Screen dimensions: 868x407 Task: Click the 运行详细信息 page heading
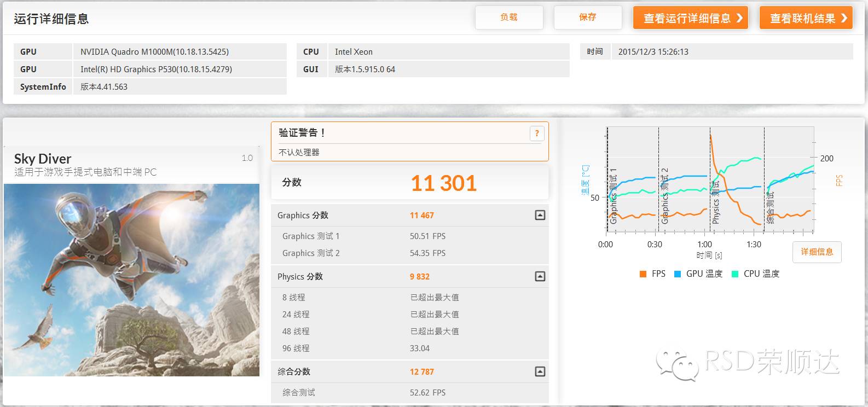click(x=51, y=19)
